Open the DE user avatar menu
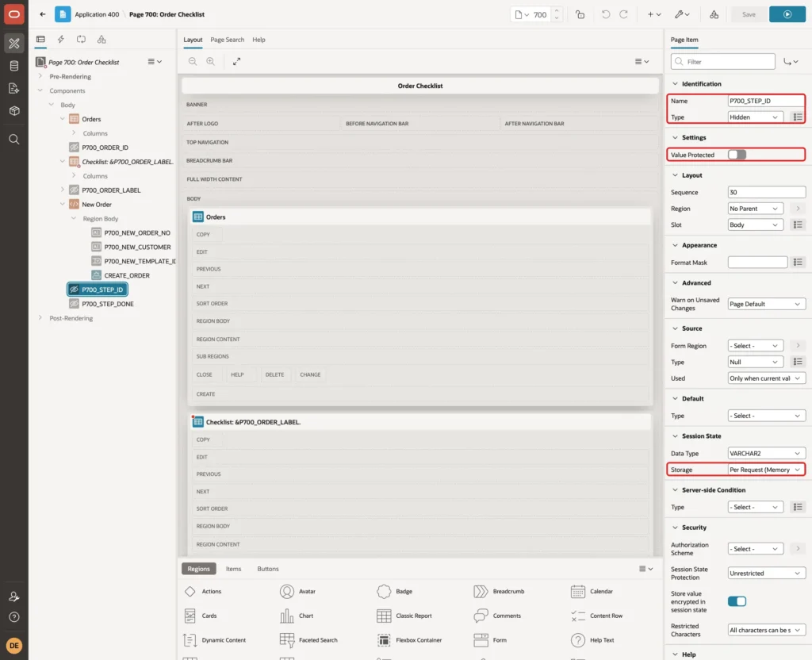This screenshot has width=812, height=660. click(14, 646)
